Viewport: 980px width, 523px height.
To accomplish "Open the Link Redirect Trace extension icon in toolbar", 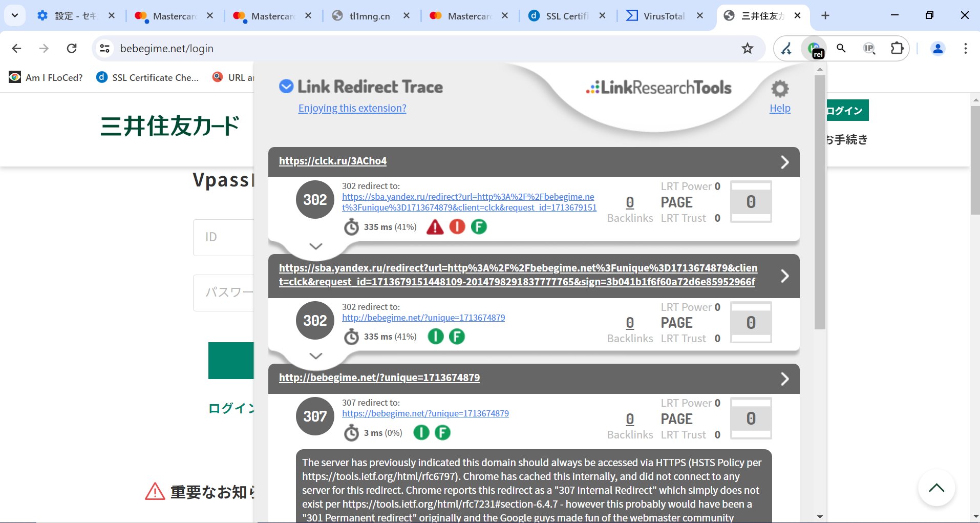I will [x=814, y=49].
